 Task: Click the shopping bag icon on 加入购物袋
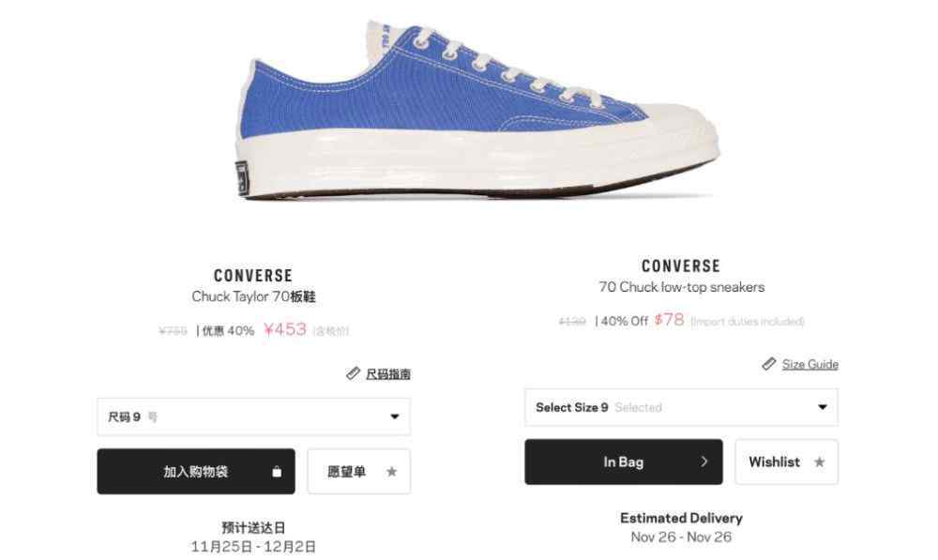pos(277,472)
